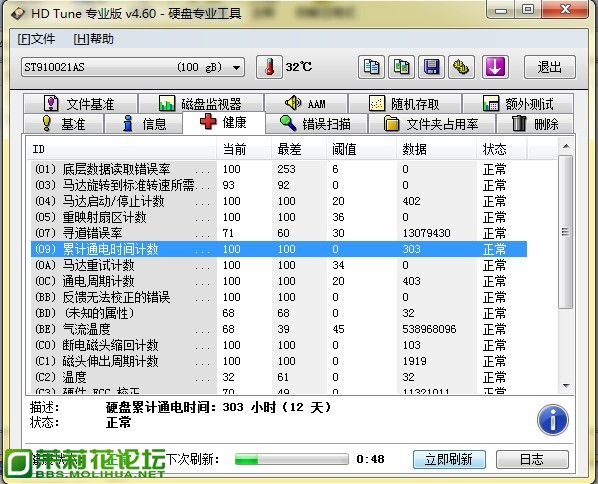Image resolution: width=598 pixels, height=484 pixels.
Task: Switch to the 基准 tab
Action: pyautogui.click(x=63, y=124)
